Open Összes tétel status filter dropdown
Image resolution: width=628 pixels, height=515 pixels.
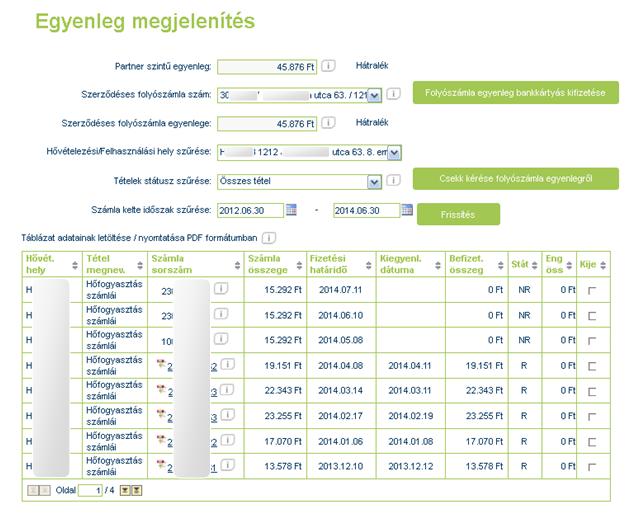pos(374,182)
